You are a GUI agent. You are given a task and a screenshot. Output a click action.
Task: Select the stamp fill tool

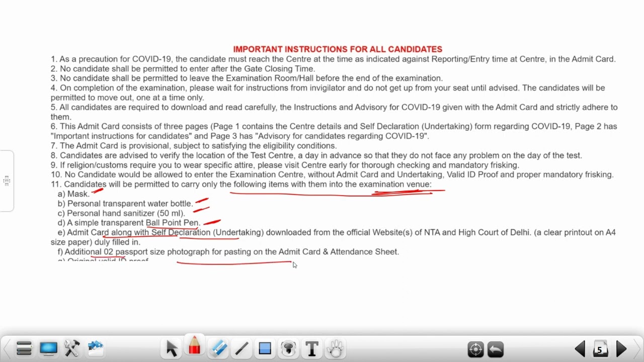pos(288,348)
